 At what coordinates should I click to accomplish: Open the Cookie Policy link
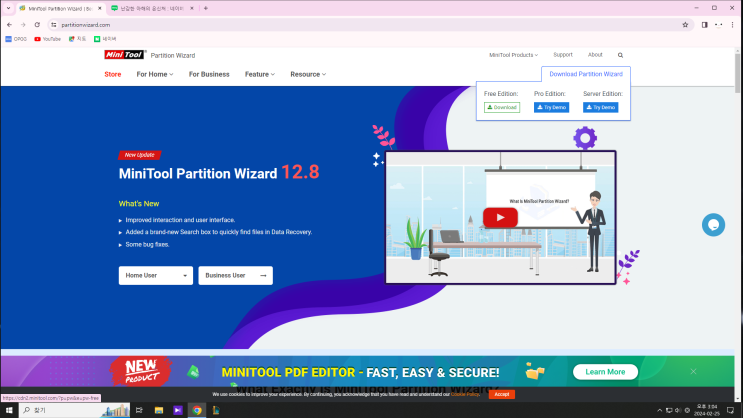pos(465,394)
